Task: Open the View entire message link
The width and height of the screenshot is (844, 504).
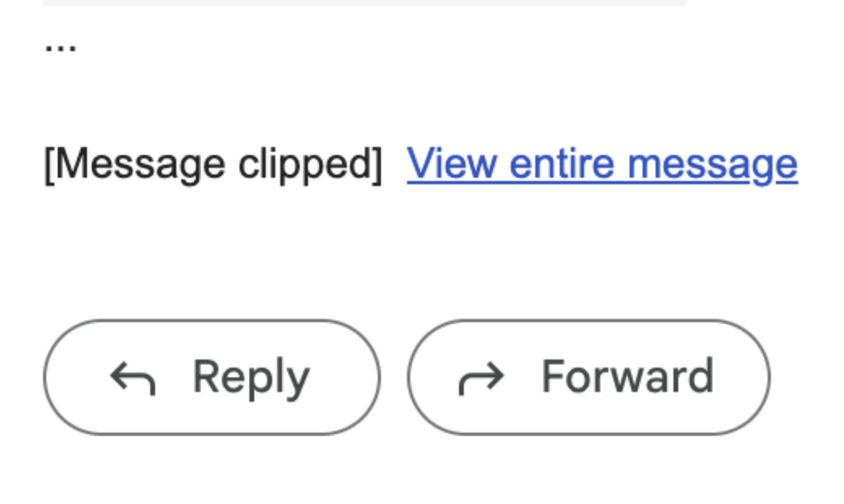Action: [x=602, y=164]
